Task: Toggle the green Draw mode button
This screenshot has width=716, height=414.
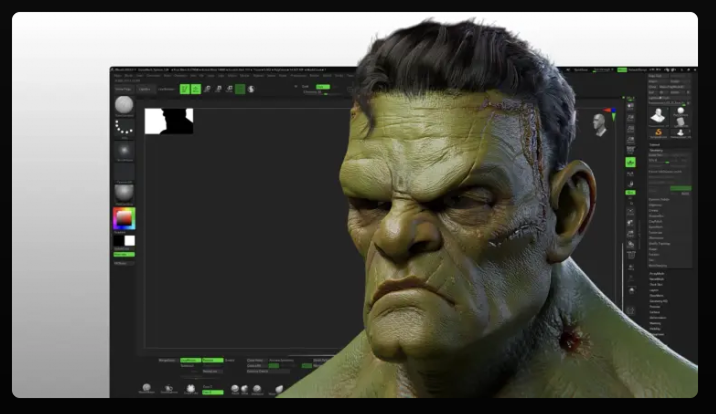Action: pos(196,89)
